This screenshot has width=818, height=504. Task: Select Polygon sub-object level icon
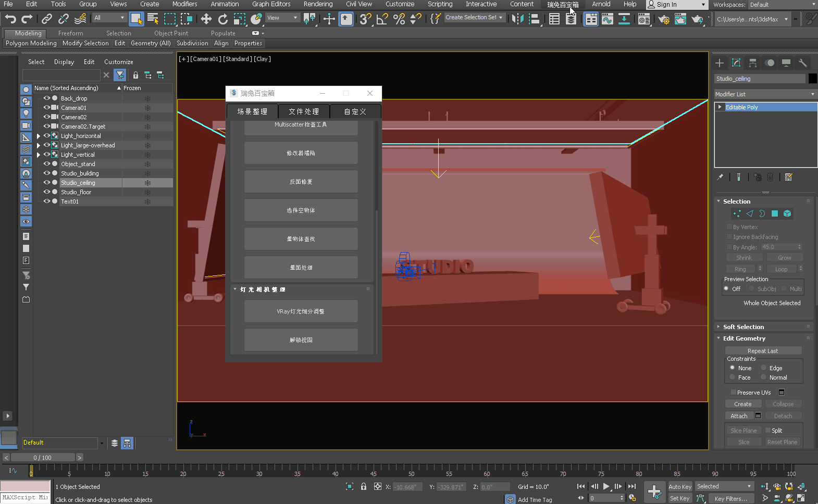coord(775,213)
